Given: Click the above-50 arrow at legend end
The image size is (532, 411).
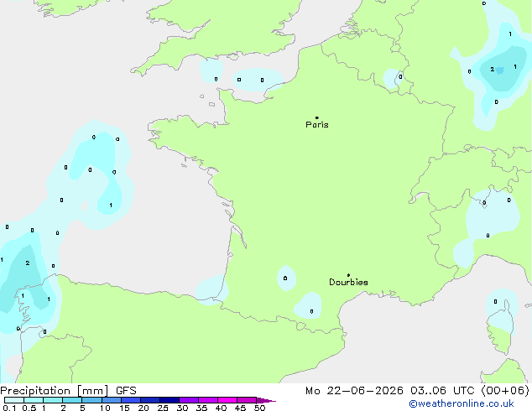Looking at the screenshot, I should [266, 400].
